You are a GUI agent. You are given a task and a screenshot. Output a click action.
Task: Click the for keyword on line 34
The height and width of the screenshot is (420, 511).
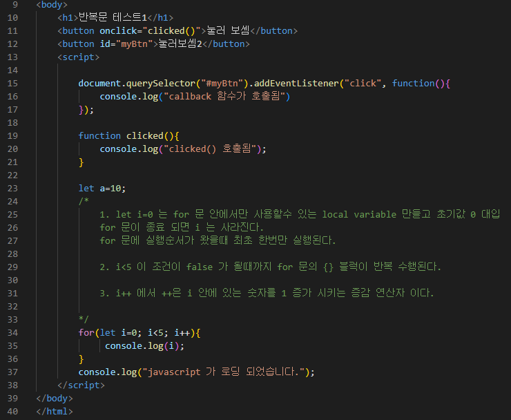(86, 333)
